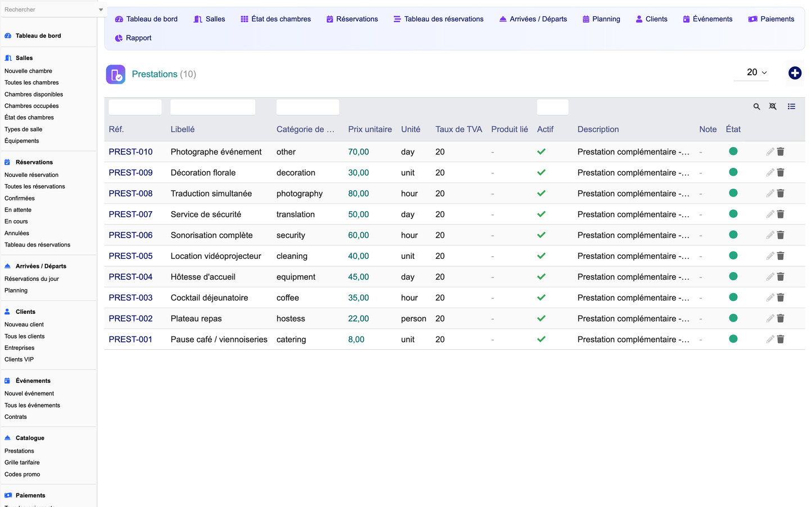Edit PREST-006 with the pencil icon

tap(770, 235)
